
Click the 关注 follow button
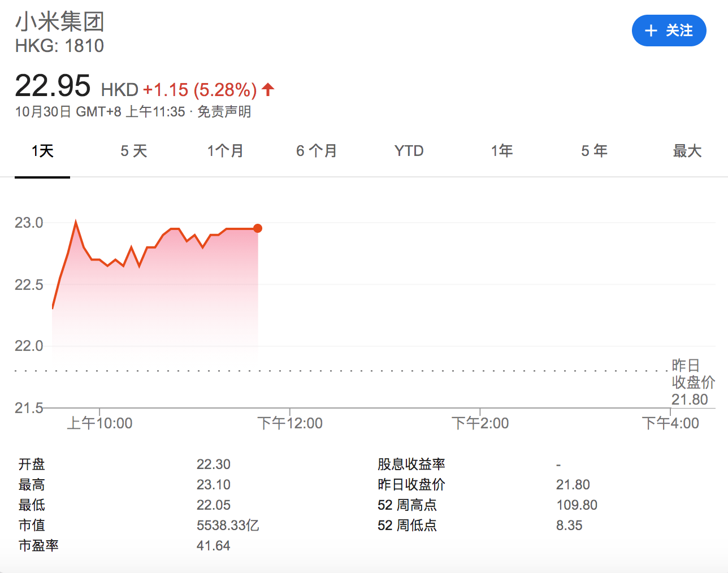pos(669,31)
